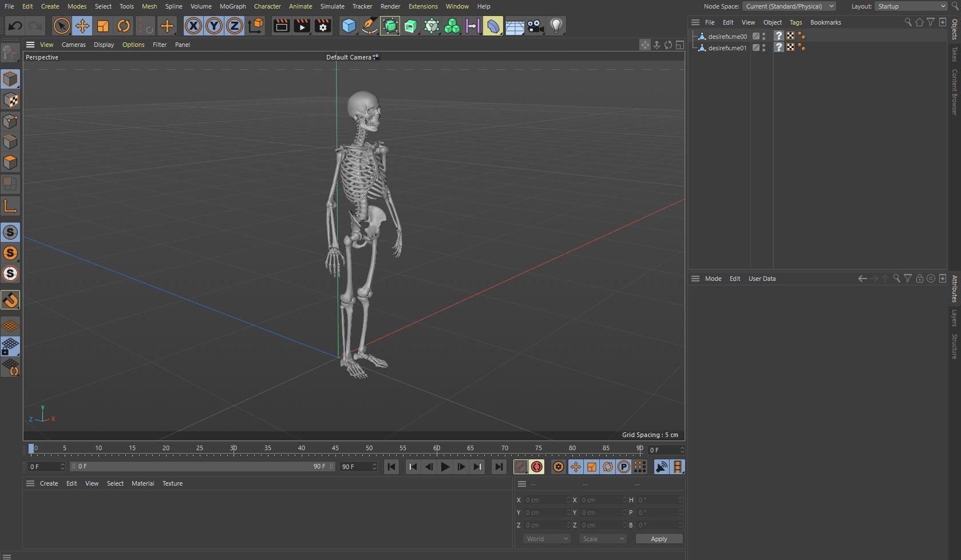Click frame 45 on timeline ruler
Image resolution: width=961 pixels, height=560 pixels.
coord(335,448)
